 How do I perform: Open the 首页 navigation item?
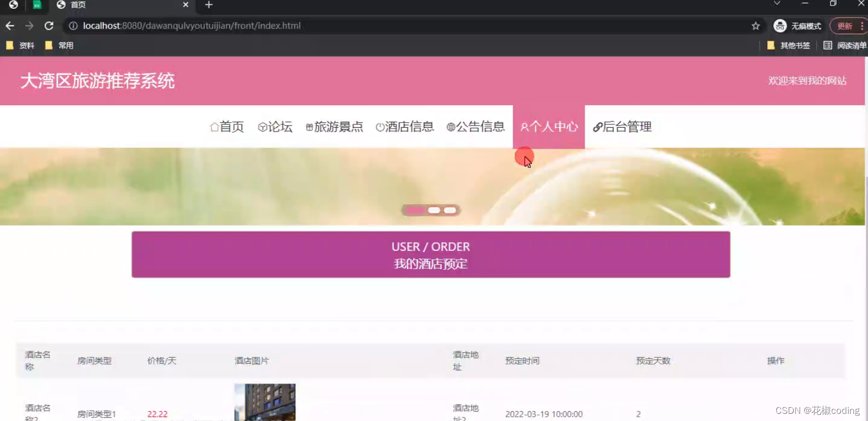tap(227, 127)
